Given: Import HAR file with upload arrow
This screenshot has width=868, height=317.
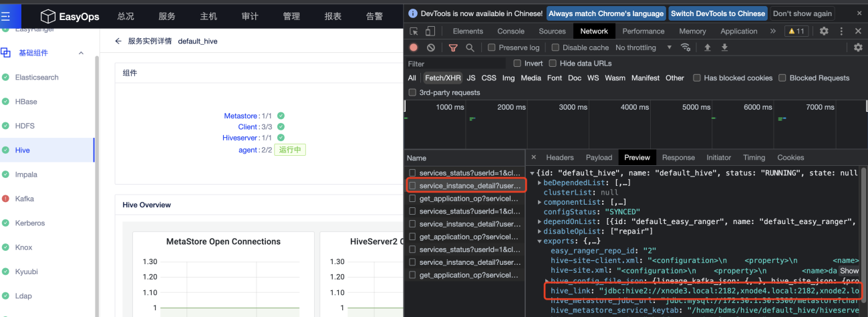Looking at the screenshot, I should [707, 47].
